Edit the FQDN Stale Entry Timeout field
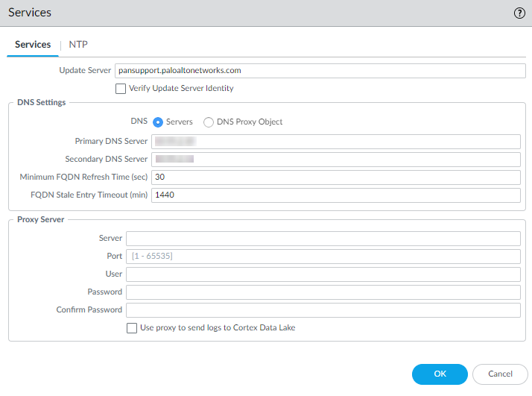The width and height of the screenshot is (532, 396). pos(335,195)
